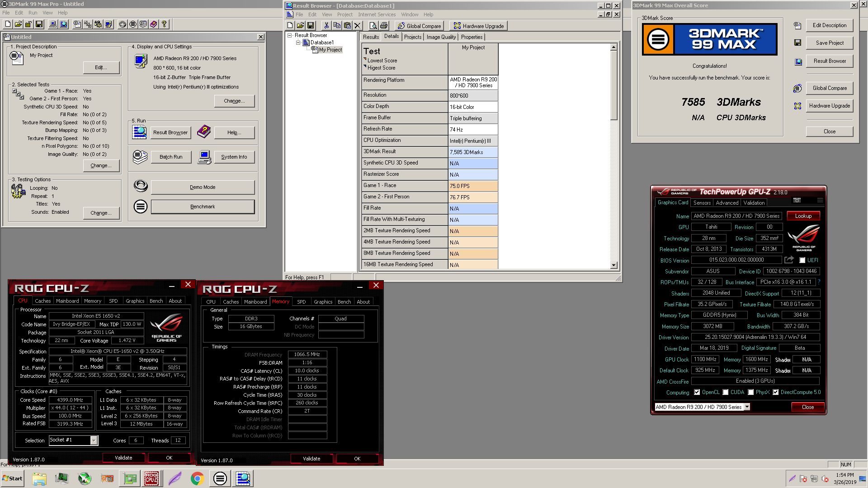Click the Global Compare button in Result Browser toolbar

coord(419,26)
